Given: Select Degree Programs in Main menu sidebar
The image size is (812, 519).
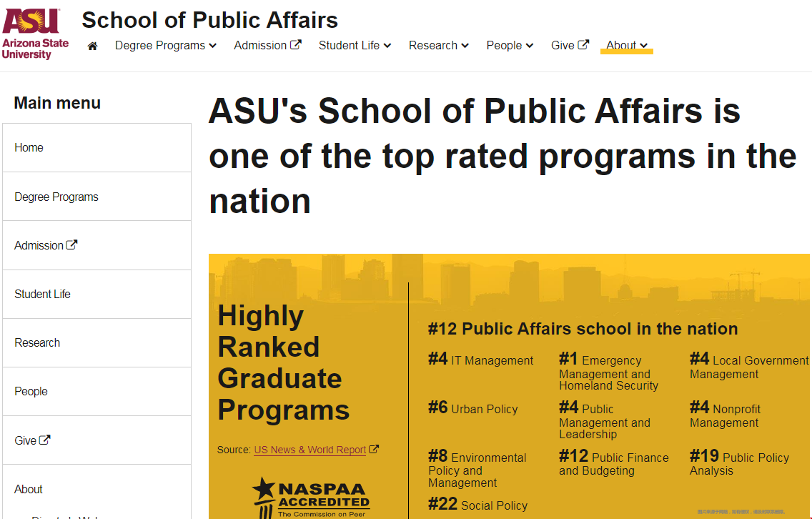Looking at the screenshot, I should [x=96, y=197].
